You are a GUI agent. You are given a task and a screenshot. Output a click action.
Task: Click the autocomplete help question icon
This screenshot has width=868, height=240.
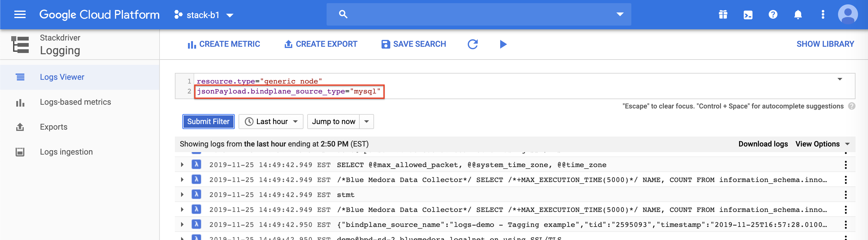coord(851,106)
